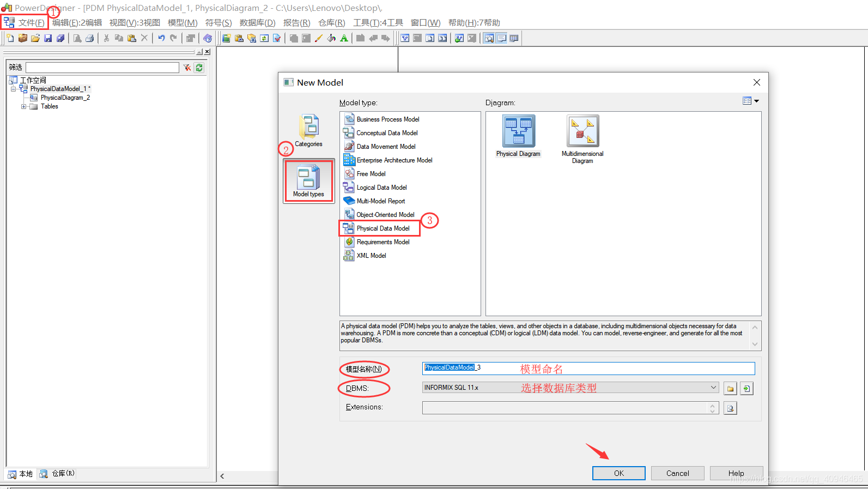This screenshot has width=868, height=489.
Task: Click the Save floppy disk icon
Action: coord(48,38)
